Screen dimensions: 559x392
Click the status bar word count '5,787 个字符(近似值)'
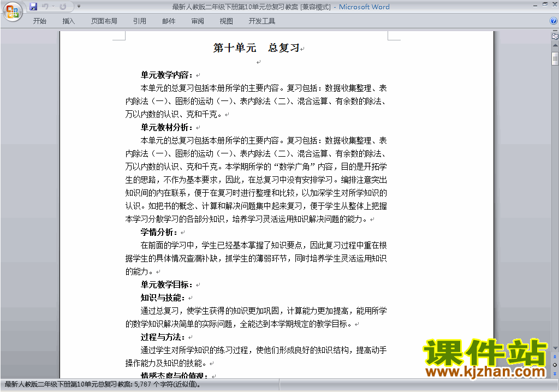pyautogui.click(x=167, y=384)
